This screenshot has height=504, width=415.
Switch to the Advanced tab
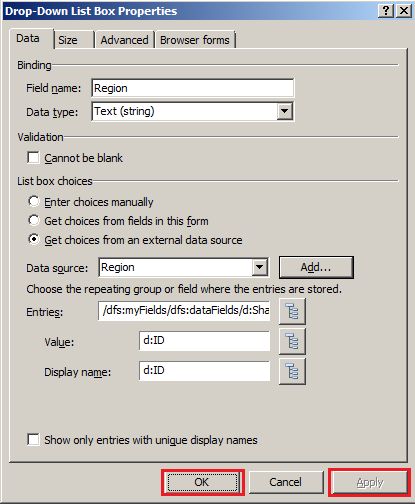pyautogui.click(x=124, y=40)
